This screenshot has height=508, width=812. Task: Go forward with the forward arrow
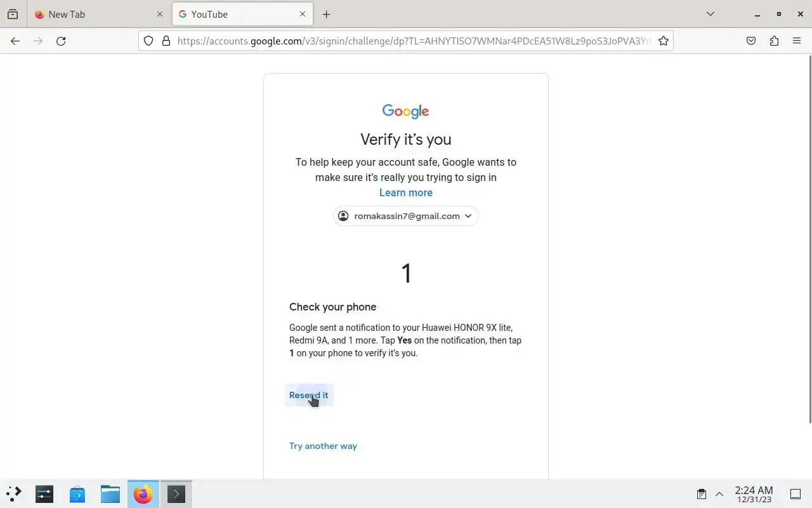(38, 41)
